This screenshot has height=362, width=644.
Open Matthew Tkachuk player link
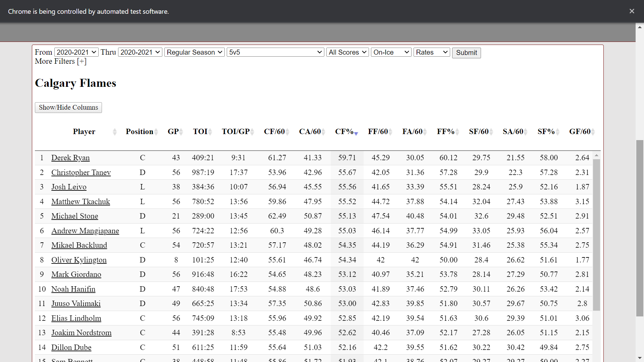tap(80, 202)
